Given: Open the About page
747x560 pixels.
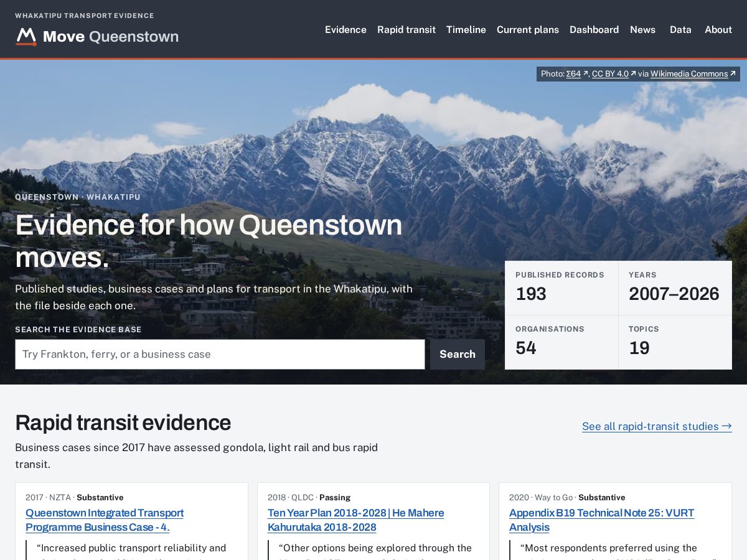Looking at the screenshot, I should tap(718, 29).
